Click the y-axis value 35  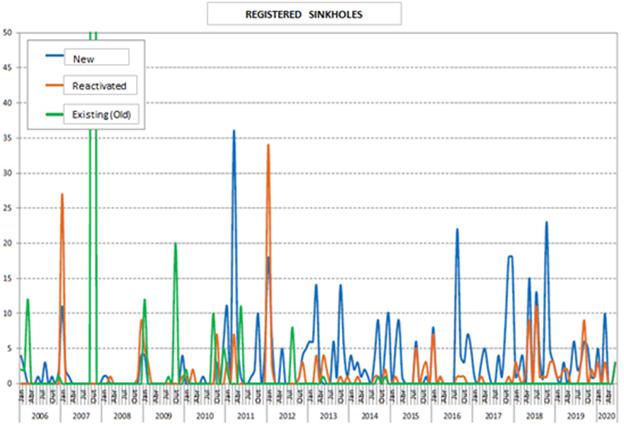7,138
